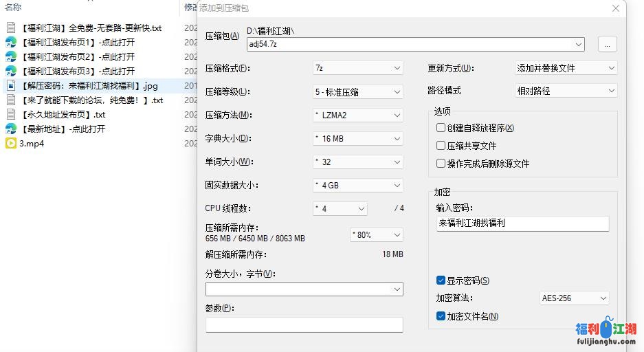Click the Edge icon for 福利江湖发布页1
Screen dimensions: 644x352
pyautogui.click(x=11, y=43)
